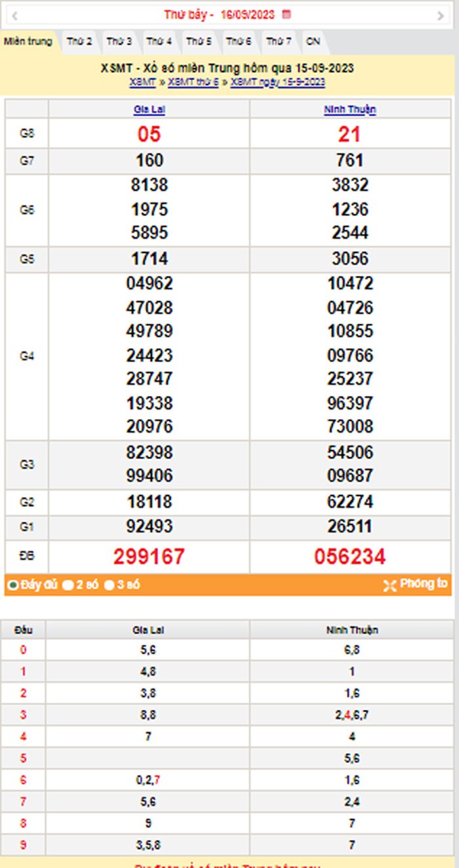Click the Phóng to zoom icon
This screenshot has height=868, width=459.
click(x=389, y=585)
